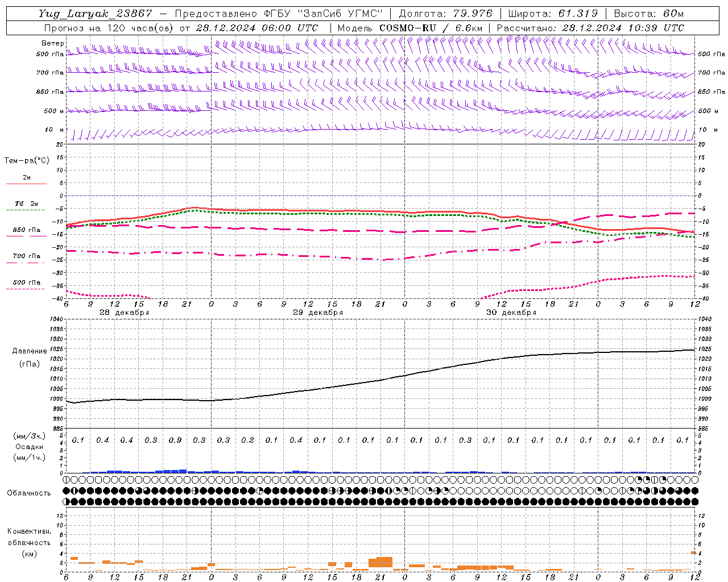Click the Осадки precipitation label

[x=30, y=447]
